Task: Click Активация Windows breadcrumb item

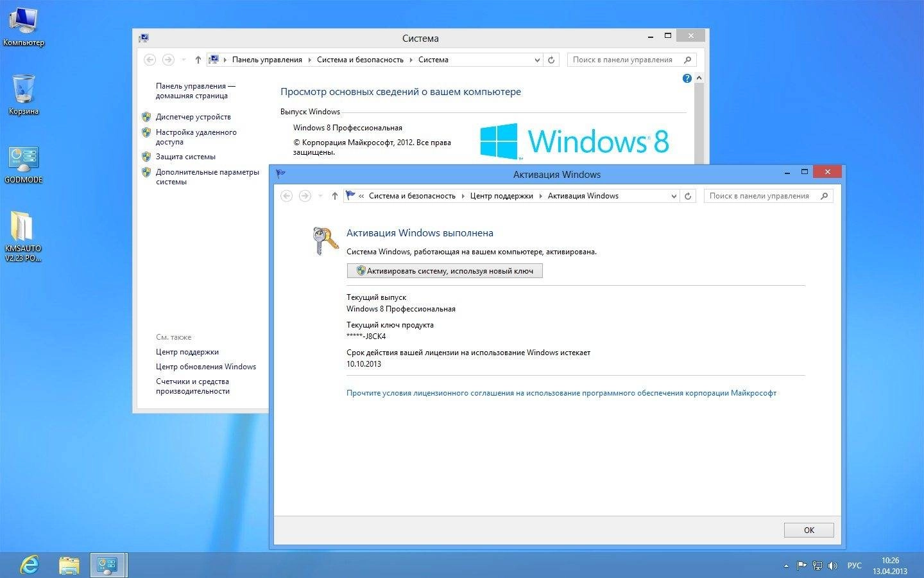Action: tap(583, 196)
